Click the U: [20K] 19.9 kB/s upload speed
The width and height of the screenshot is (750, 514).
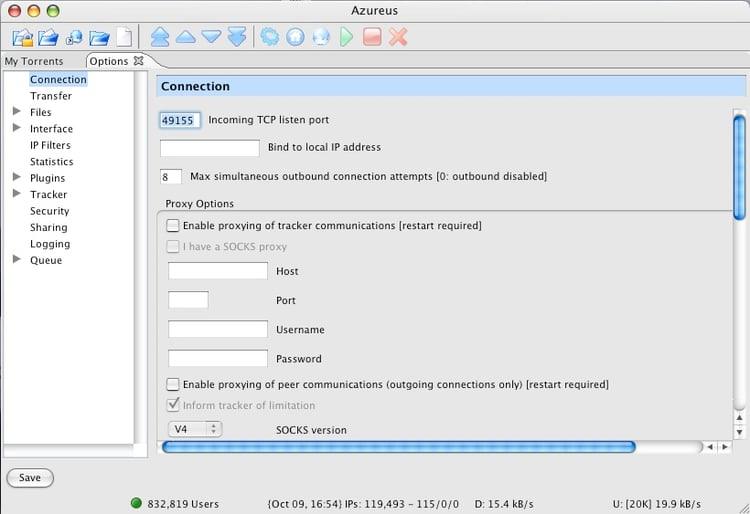pyautogui.click(x=656, y=504)
